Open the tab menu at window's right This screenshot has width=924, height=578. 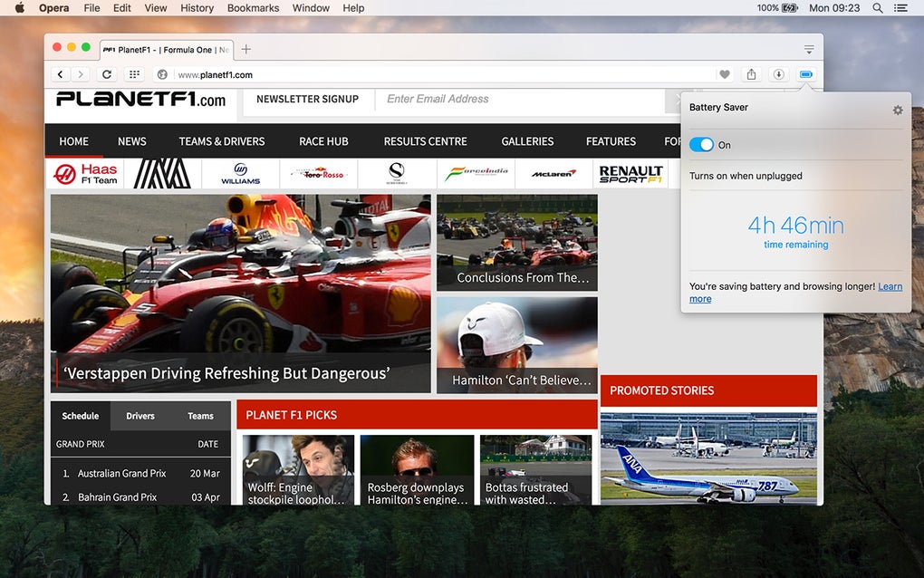tap(809, 50)
